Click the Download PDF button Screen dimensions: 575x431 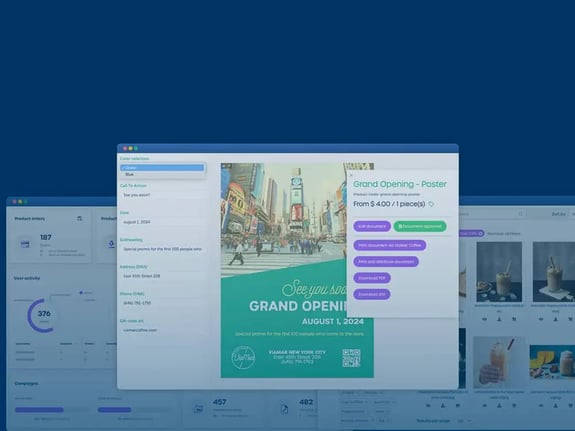(372, 278)
